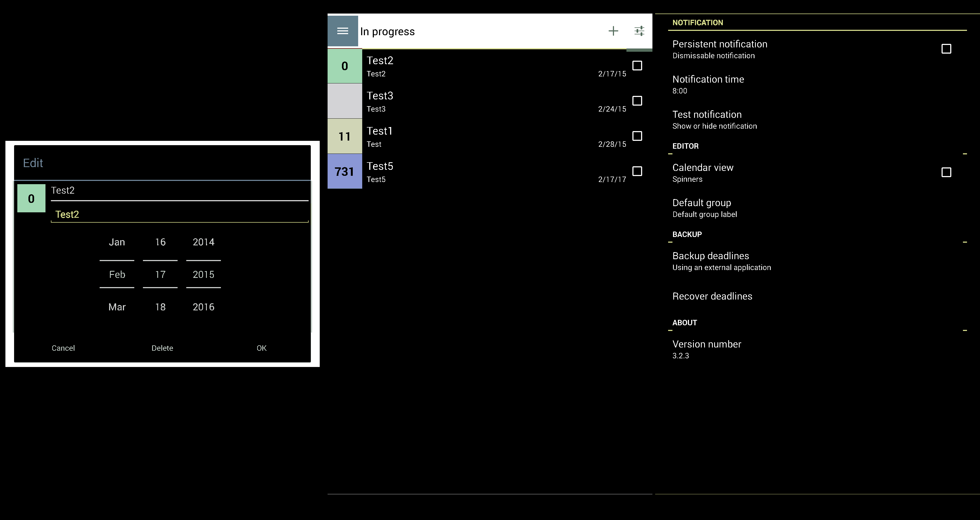
Task: Click the filter/sort icon in toolbar
Action: pyautogui.click(x=638, y=31)
